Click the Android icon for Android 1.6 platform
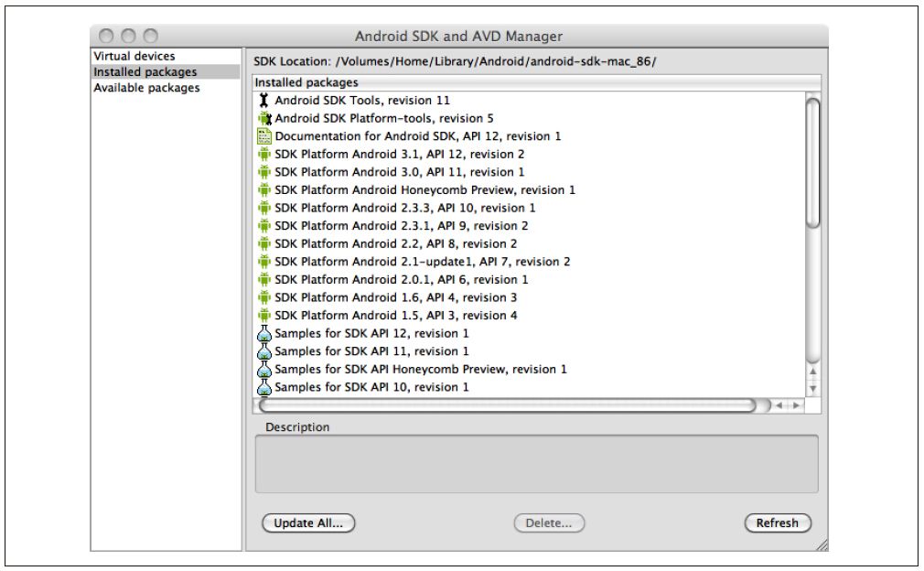This screenshot has height=571, width=924. pyautogui.click(x=264, y=297)
